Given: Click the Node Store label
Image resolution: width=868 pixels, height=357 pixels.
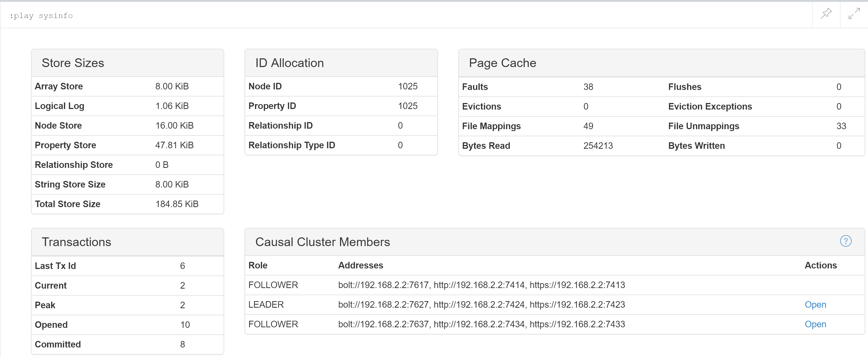Looking at the screenshot, I should pos(58,125).
